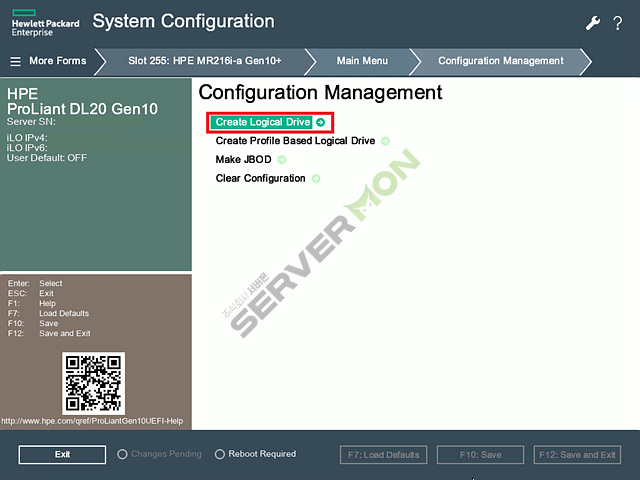The image size is (640, 480).
Task: Open the More Forms menu label
Action: [x=58, y=61]
